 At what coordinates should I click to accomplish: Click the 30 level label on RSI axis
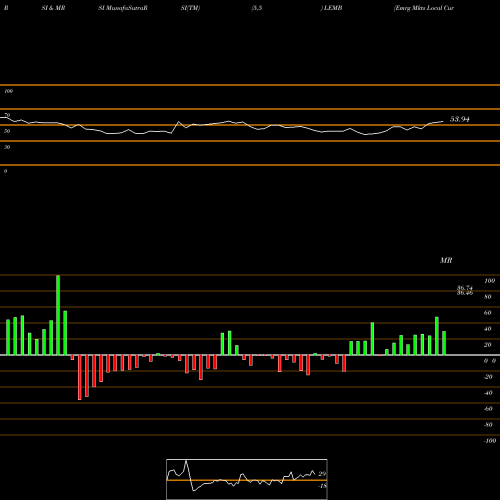point(7,147)
